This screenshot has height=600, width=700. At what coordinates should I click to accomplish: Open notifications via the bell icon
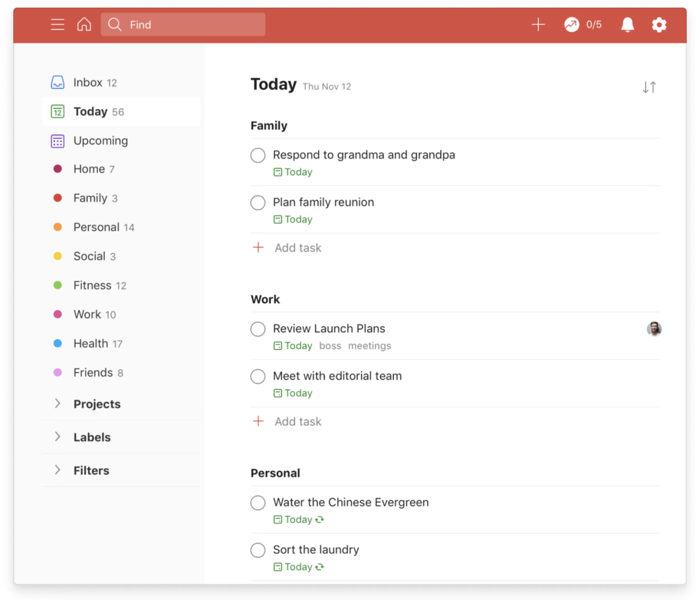tap(627, 25)
